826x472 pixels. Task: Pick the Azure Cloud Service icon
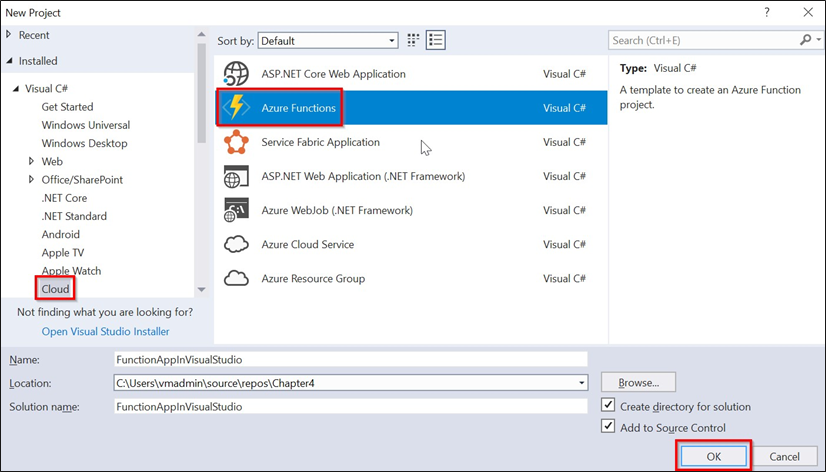(235, 244)
